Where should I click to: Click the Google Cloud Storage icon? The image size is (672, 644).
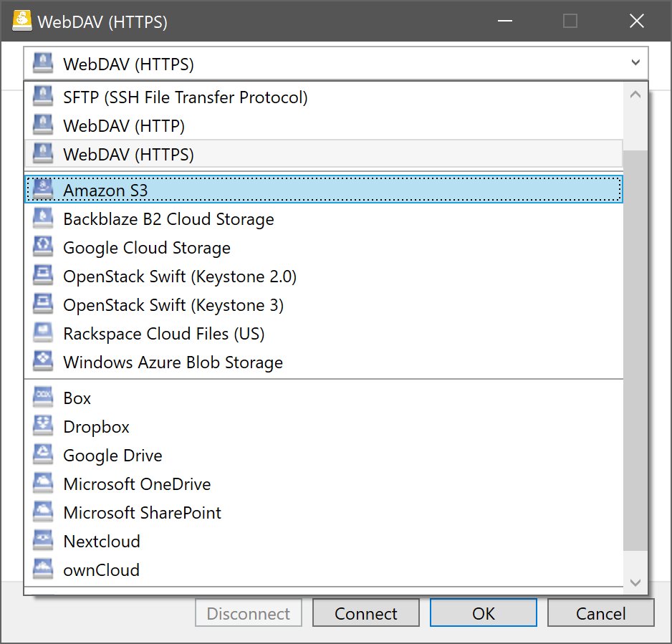(44, 247)
